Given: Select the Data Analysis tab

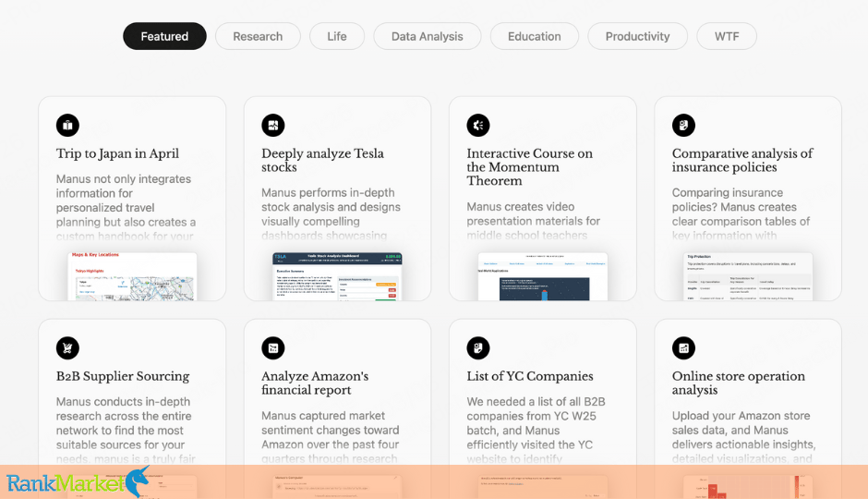Looking at the screenshot, I should [428, 36].
